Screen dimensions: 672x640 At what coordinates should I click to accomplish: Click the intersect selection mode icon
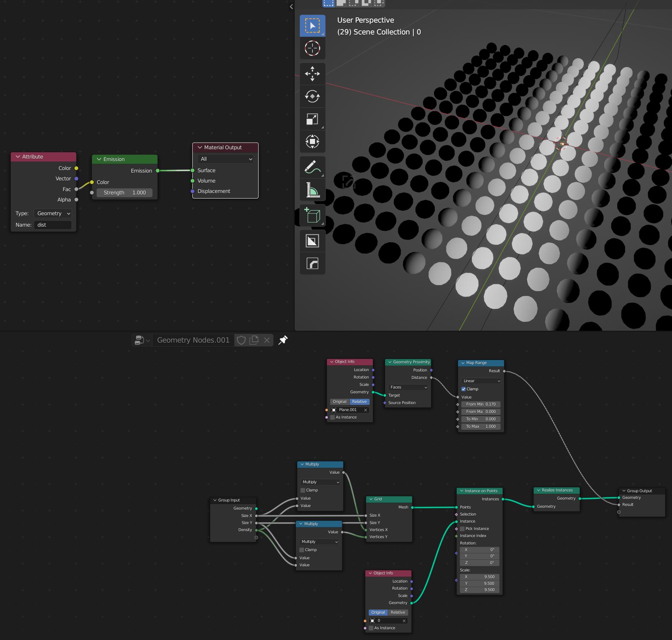pos(379,3)
